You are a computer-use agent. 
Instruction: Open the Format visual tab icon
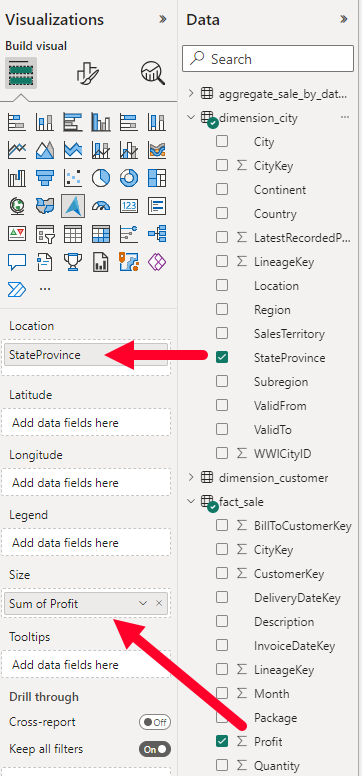[x=88, y=74]
